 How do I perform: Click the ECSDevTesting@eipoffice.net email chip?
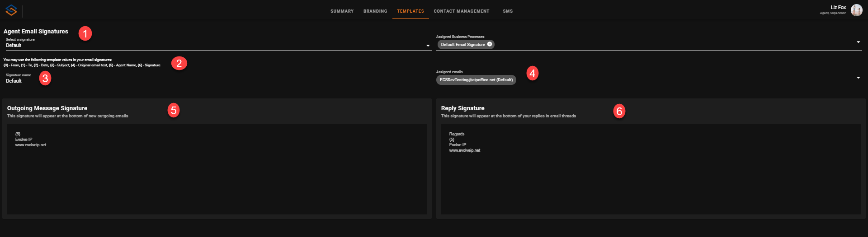coord(476,80)
